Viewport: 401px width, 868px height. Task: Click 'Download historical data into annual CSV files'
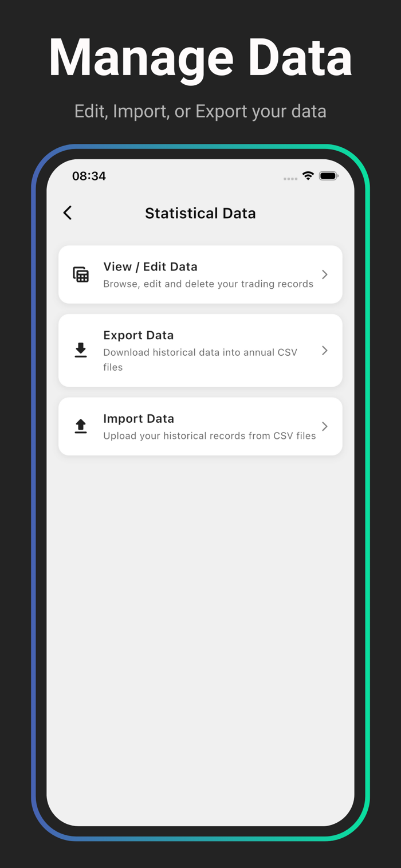[x=200, y=360]
